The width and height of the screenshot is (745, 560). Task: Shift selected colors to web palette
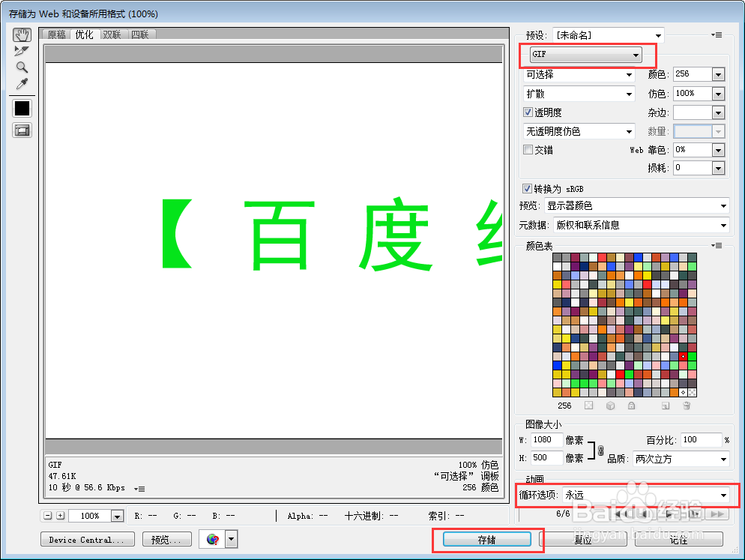[x=611, y=406]
